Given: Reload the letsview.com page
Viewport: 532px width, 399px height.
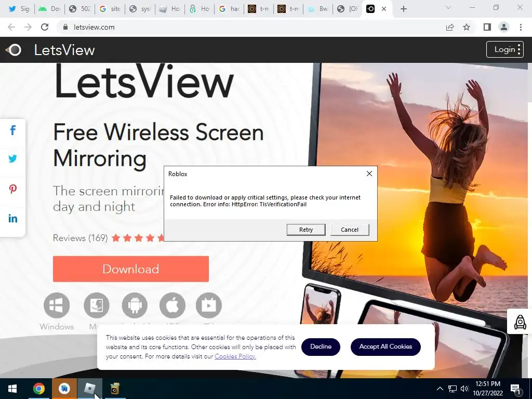Looking at the screenshot, I should tap(45, 27).
